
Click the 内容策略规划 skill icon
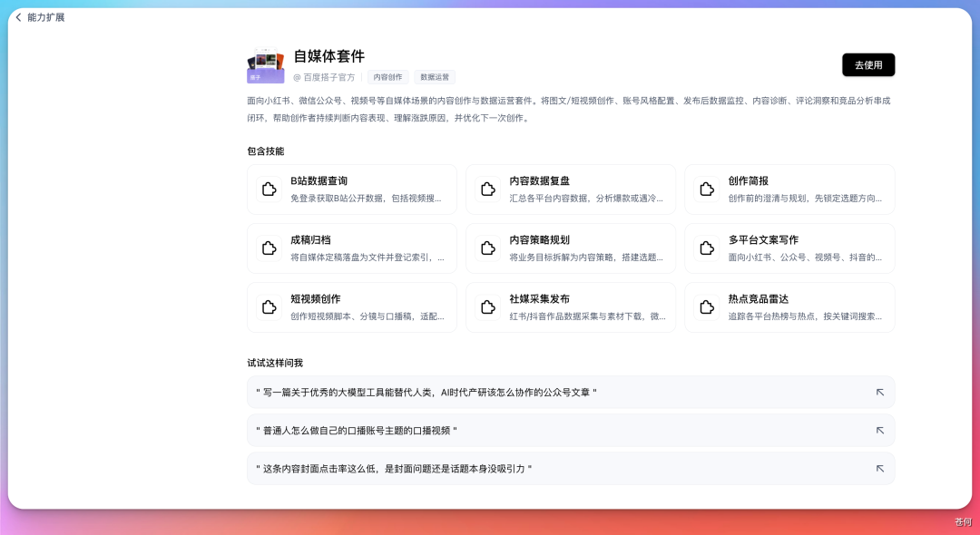point(487,248)
